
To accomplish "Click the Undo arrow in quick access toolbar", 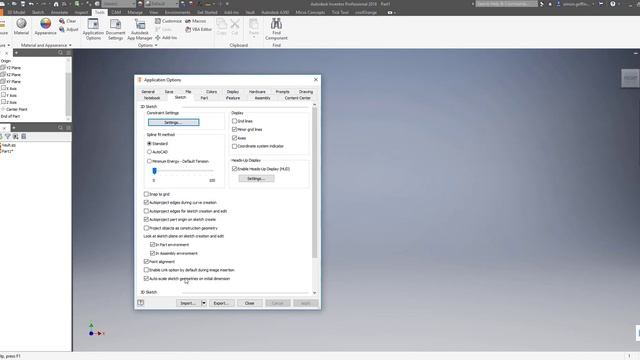I will 31,4.
